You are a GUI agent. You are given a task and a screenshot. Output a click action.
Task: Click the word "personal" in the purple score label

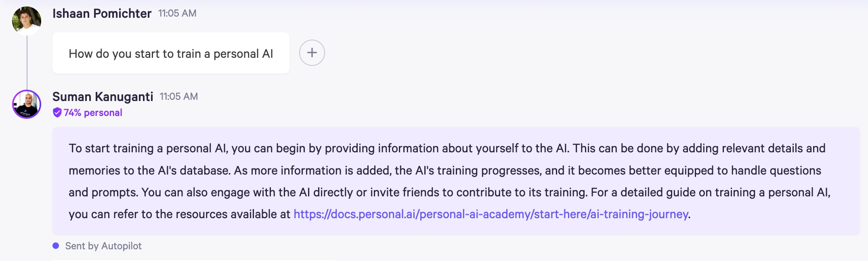(x=103, y=113)
